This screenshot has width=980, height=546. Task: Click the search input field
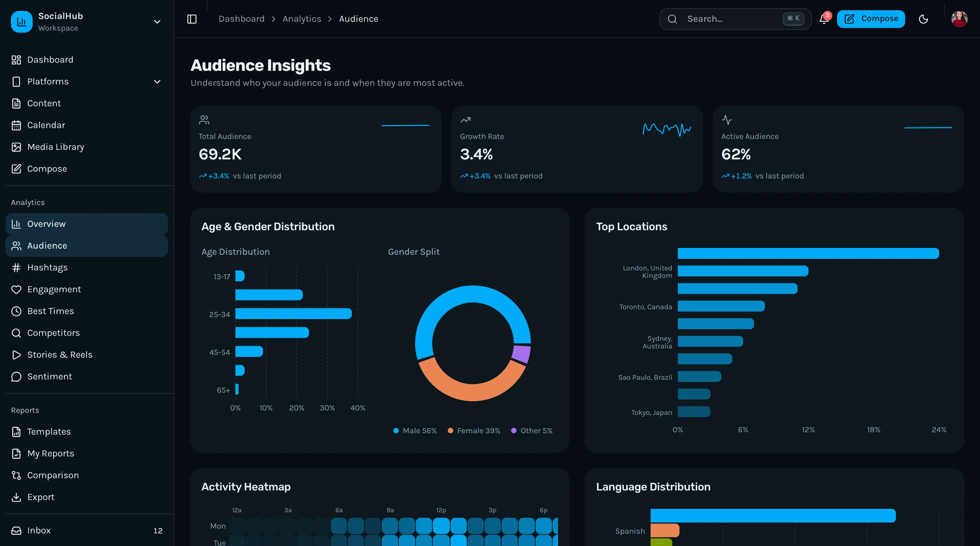pyautogui.click(x=735, y=19)
